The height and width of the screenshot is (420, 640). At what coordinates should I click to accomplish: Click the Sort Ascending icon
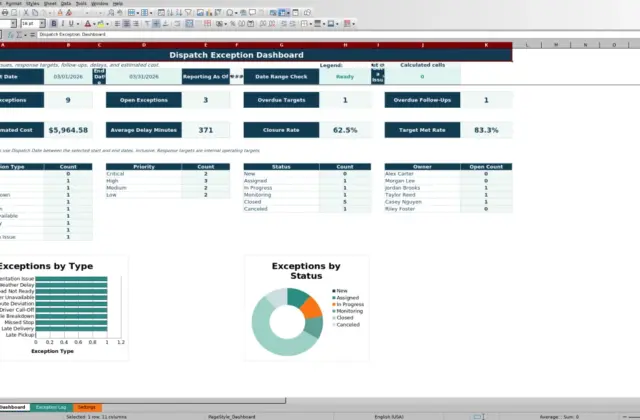coord(170,13)
